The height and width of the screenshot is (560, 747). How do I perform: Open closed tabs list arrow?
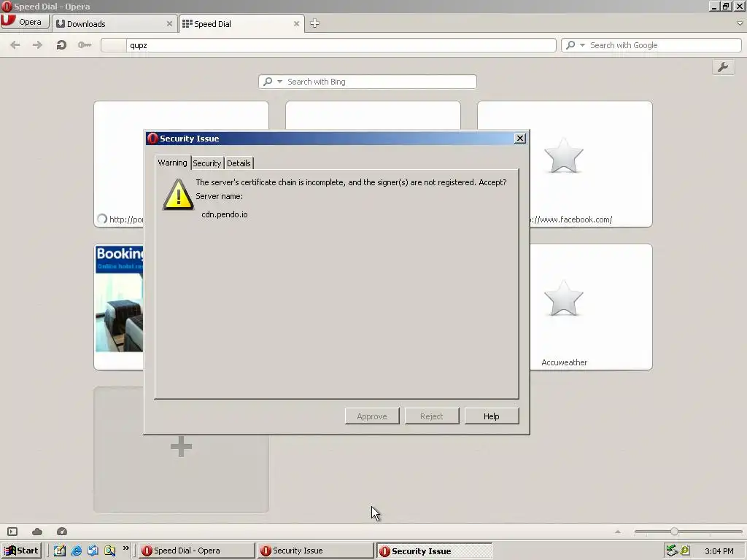(740, 23)
